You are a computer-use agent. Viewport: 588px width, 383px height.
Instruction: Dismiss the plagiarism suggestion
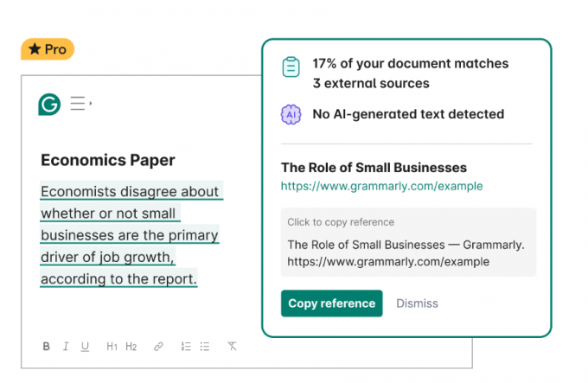417,303
